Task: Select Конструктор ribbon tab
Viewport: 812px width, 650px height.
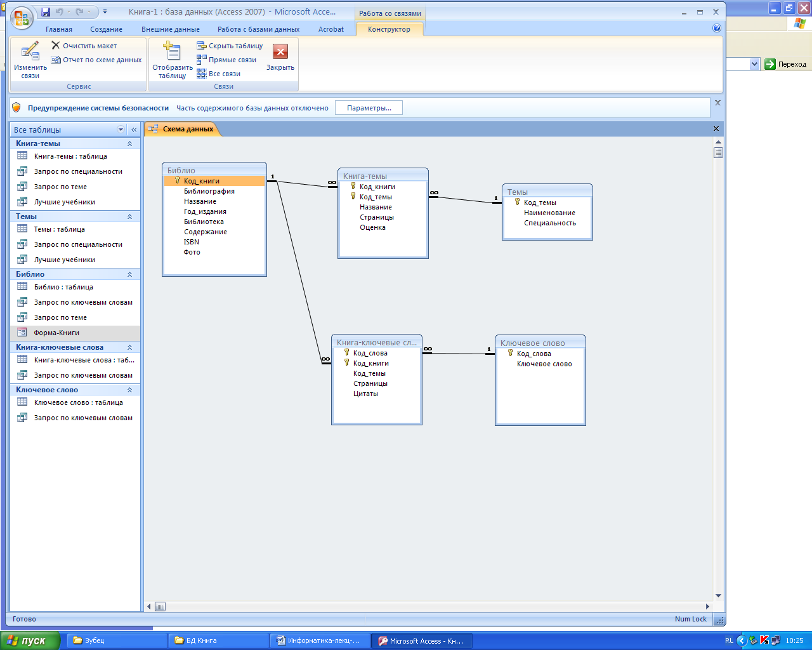Action: (x=389, y=29)
